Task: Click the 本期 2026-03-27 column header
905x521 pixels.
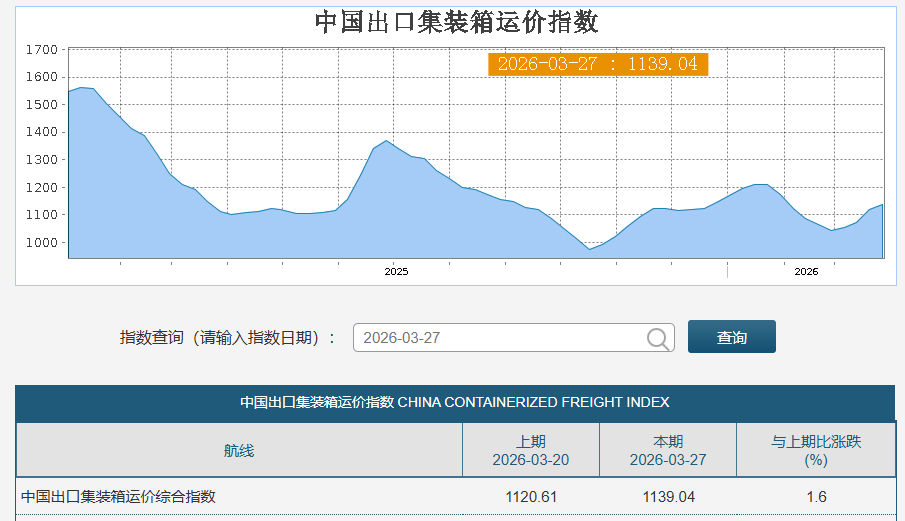Action: click(667, 450)
